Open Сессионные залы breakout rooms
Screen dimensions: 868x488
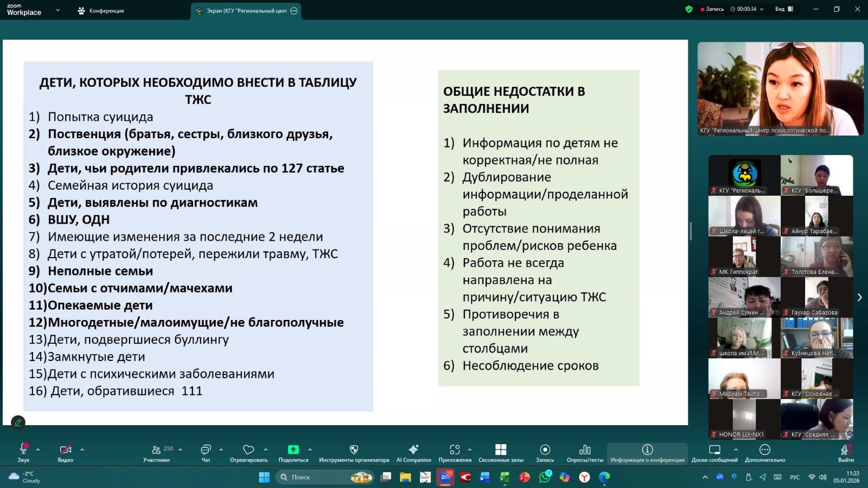click(x=501, y=452)
